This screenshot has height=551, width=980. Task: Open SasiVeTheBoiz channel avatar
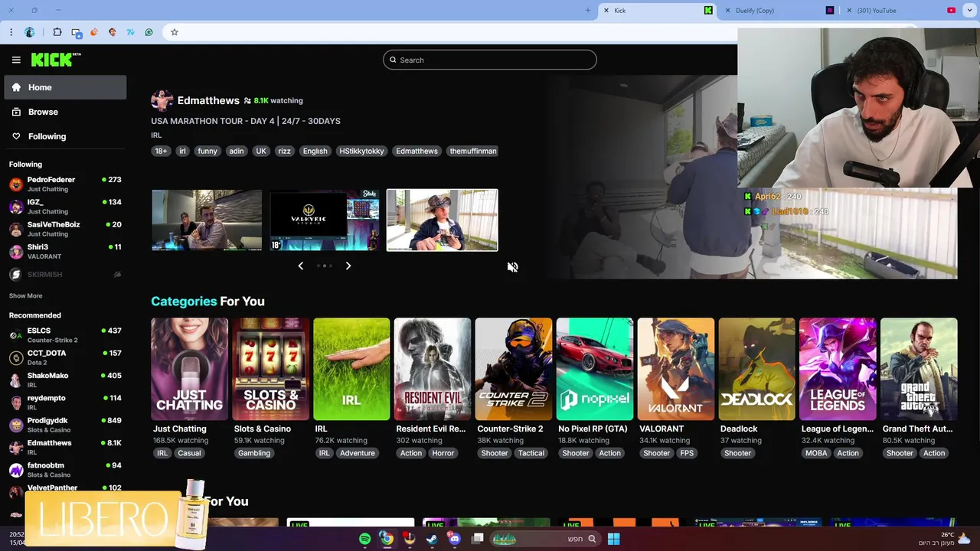click(x=16, y=230)
